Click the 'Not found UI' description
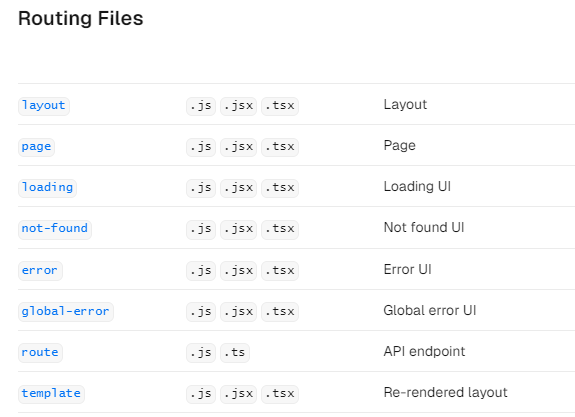Image resolution: width=575 pixels, height=417 pixels. [x=424, y=227]
